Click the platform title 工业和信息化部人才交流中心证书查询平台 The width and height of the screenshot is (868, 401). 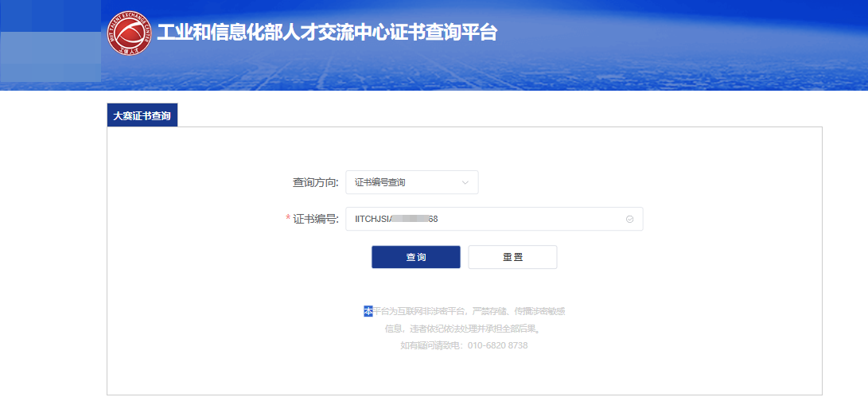point(327,33)
